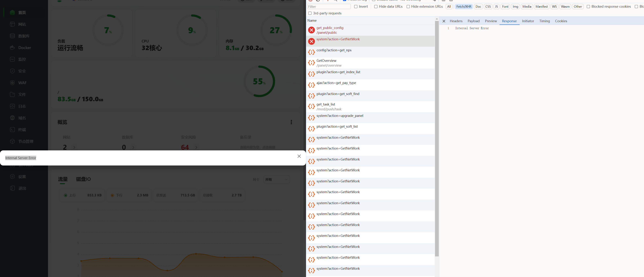Check the 3rd-party requests box
The width and height of the screenshot is (644, 277).
tap(310, 13)
